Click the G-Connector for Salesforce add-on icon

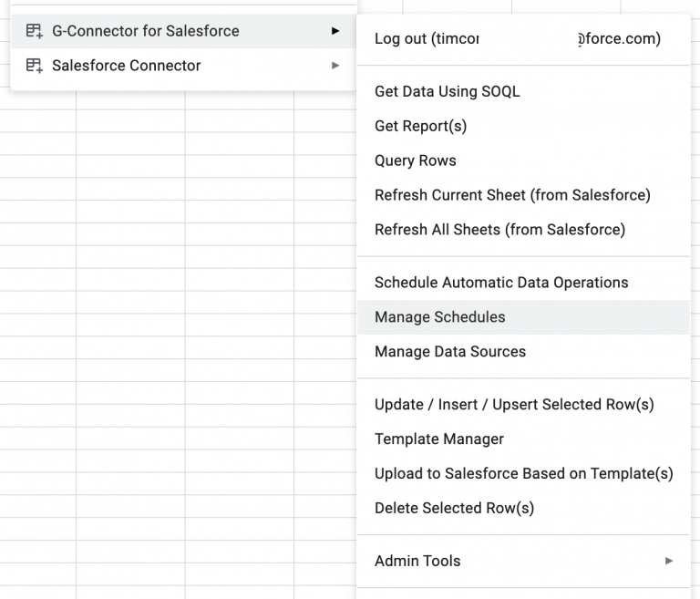[x=35, y=31]
